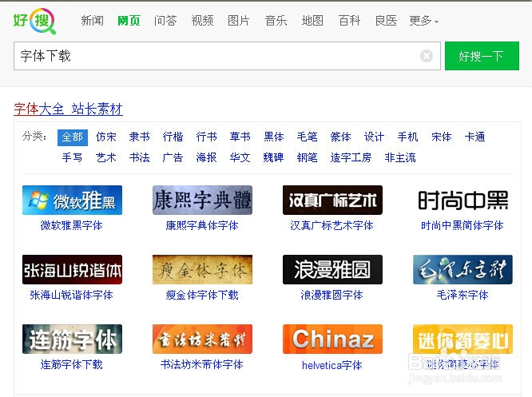The width and height of the screenshot is (532, 397).
Task: Filter fonts by 隶书
Action: click(x=140, y=137)
